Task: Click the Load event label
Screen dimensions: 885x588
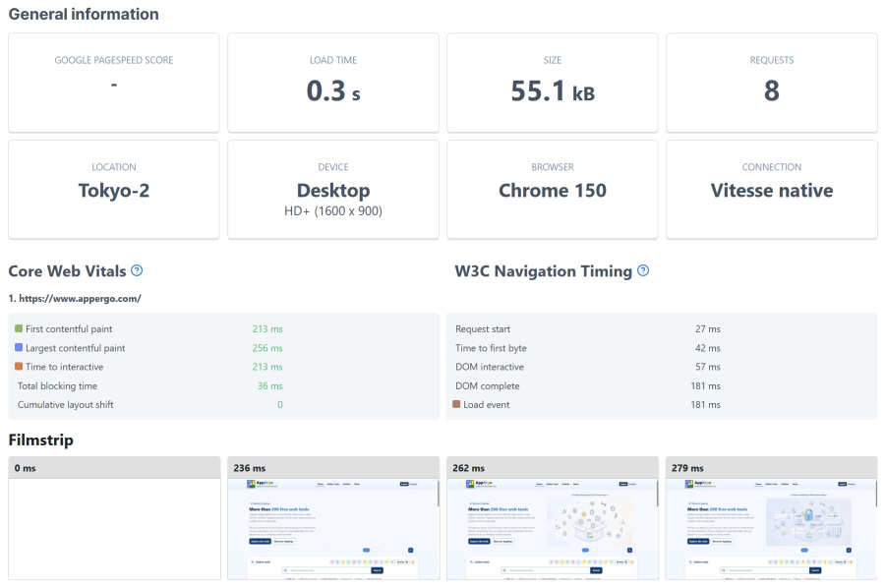Action: 487,404
